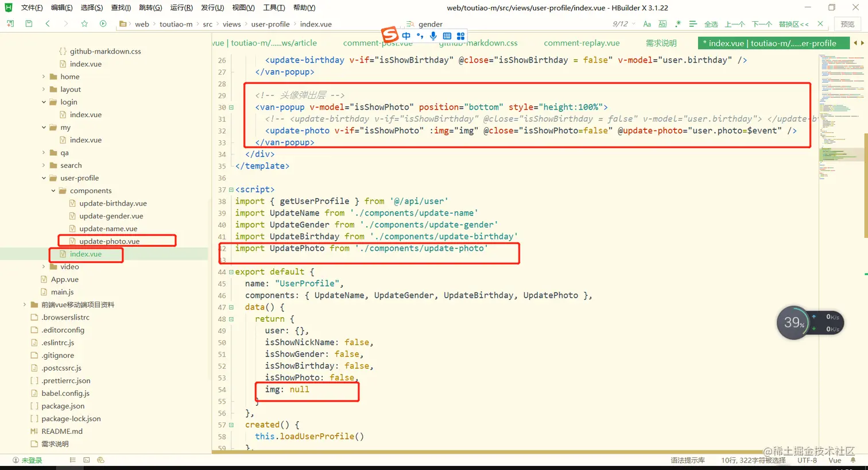Click the vertical scrollbar of the editor
This screenshot has width=868, height=470.
866,185
